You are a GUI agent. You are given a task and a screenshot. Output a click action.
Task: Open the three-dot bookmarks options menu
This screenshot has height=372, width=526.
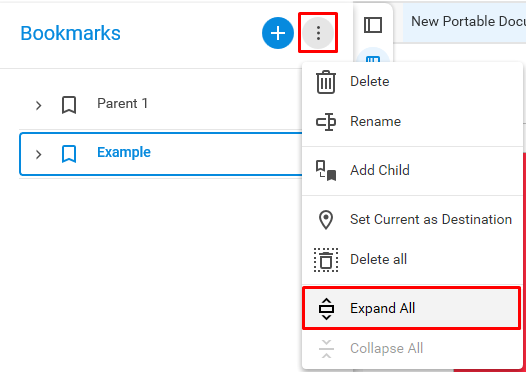pos(318,33)
